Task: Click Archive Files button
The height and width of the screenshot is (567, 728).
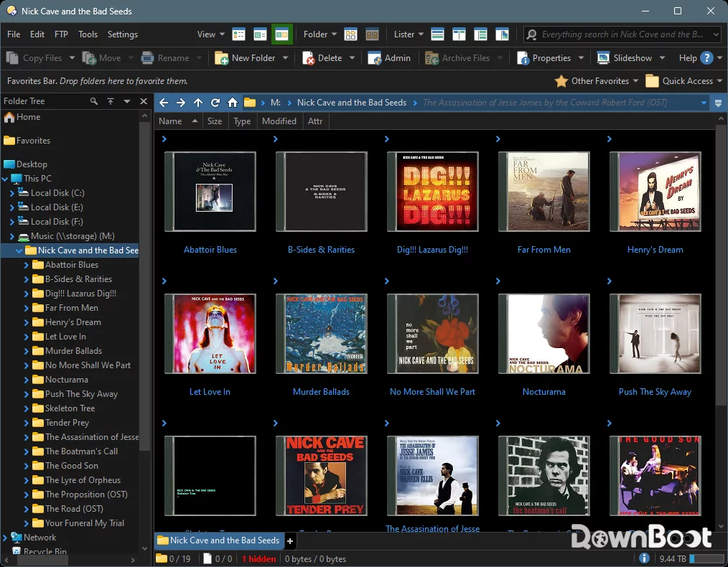Action: (x=458, y=58)
